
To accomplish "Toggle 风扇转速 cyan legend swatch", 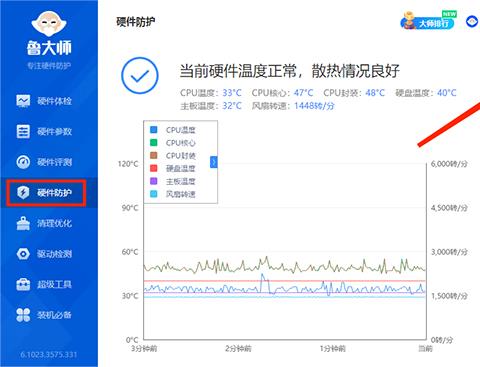I will click(x=154, y=194).
